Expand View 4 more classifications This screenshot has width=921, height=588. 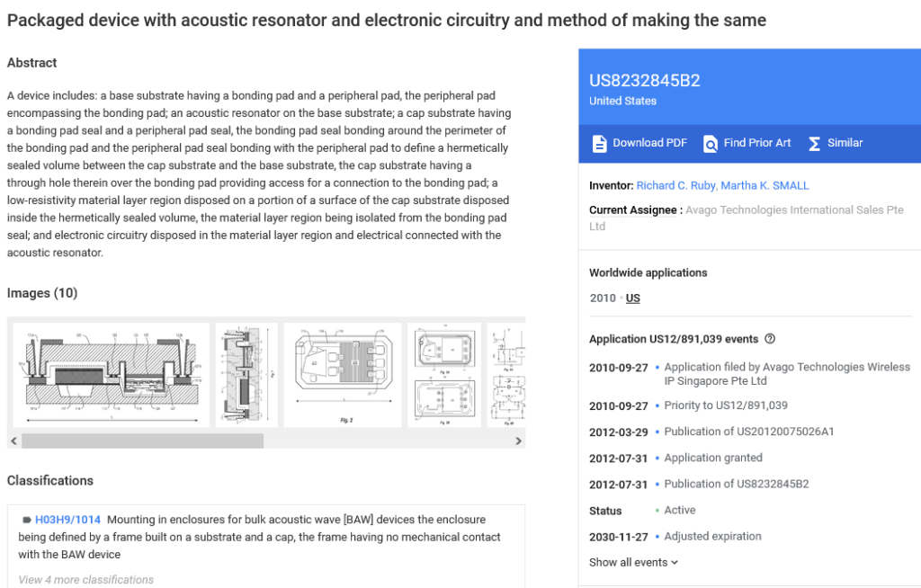pos(86,580)
